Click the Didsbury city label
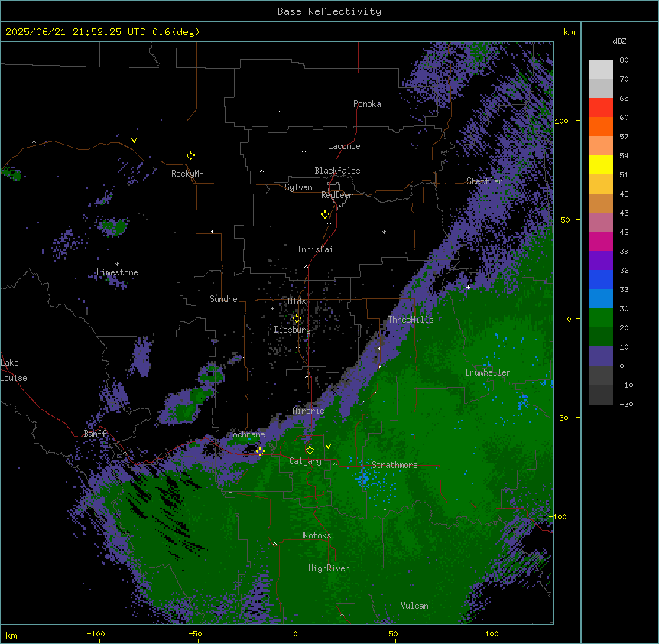This screenshot has width=659, height=644. (x=293, y=330)
